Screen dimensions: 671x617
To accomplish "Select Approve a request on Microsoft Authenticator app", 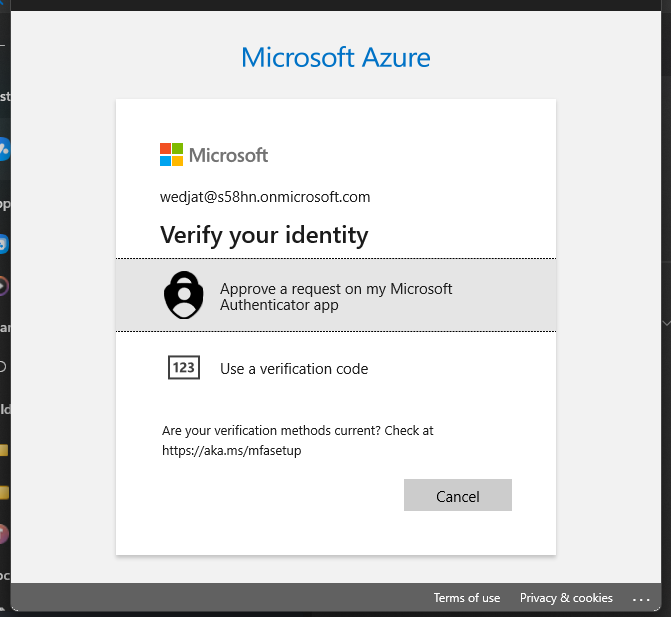I will [x=336, y=295].
